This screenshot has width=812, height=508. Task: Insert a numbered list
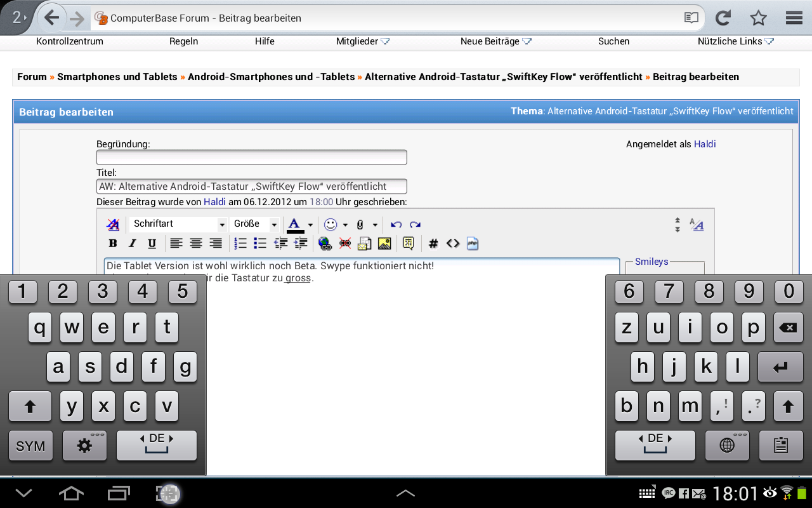(240, 243)
